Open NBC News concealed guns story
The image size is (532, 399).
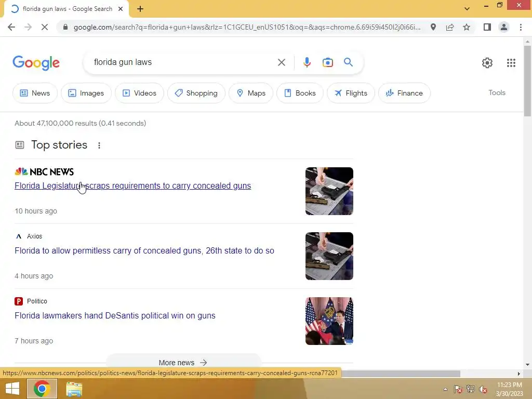(132, 185)
